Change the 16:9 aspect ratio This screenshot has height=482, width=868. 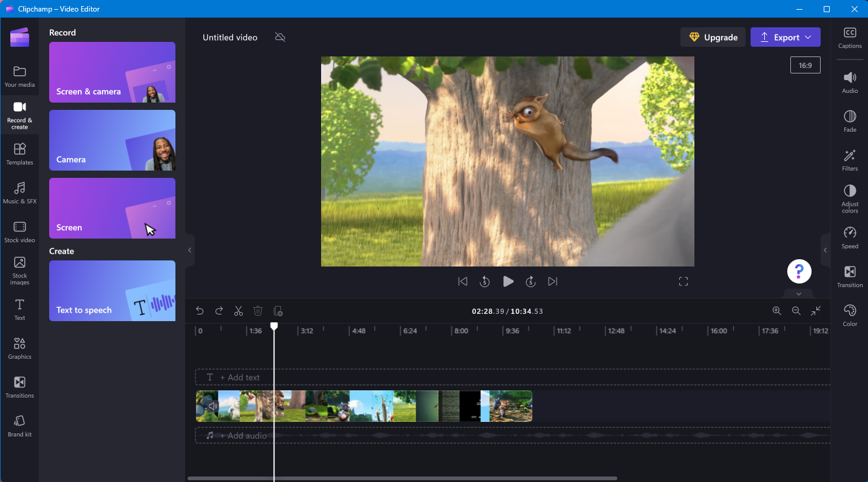tap(805, 65)
